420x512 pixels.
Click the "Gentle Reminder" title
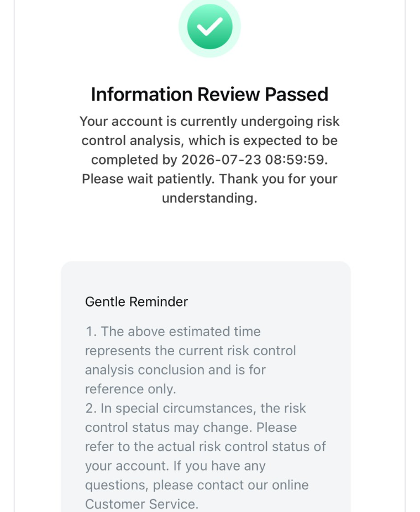(x=136, y=302)
